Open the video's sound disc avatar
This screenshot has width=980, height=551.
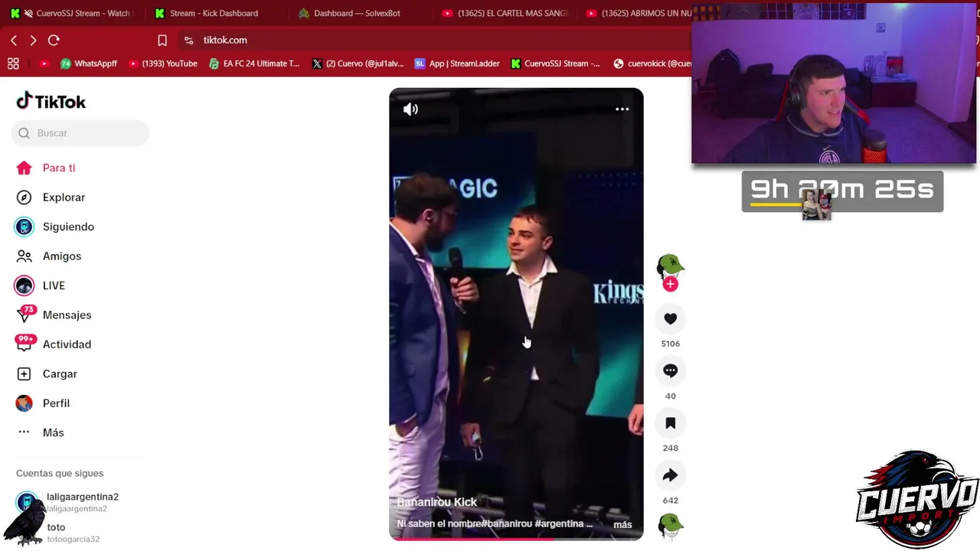point(671,527)
